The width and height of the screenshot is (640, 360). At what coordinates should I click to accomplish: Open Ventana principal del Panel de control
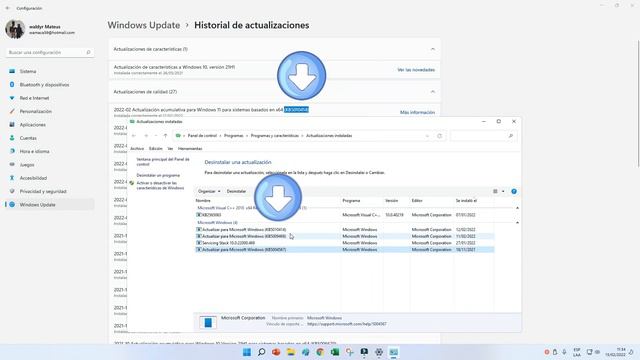[x=163, y=162]
